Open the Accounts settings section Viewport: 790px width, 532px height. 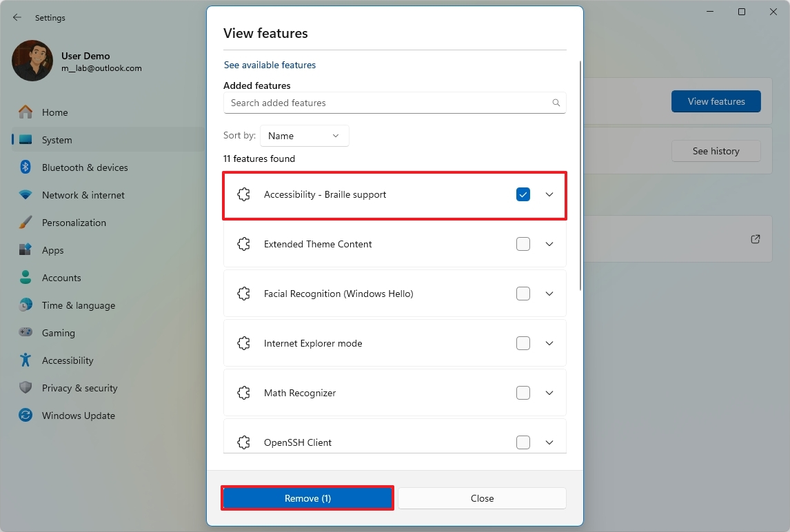coord(61,278)
